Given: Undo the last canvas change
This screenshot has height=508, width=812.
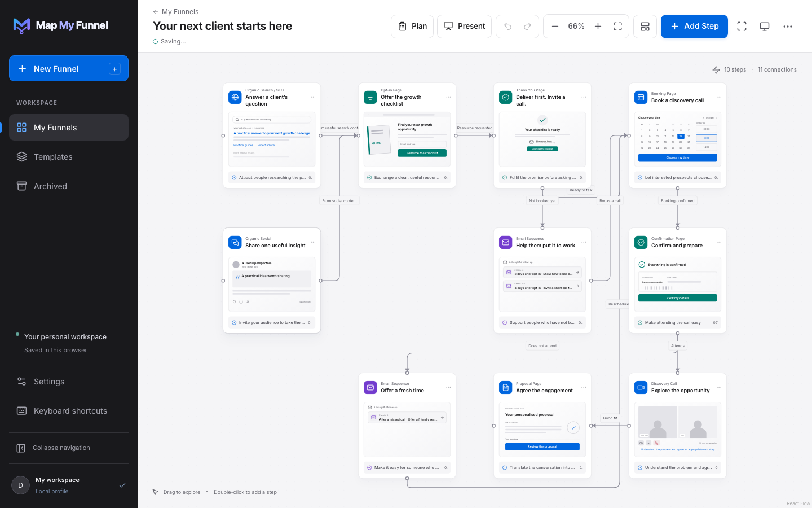Looking at the screenshot, I should 507,27.
